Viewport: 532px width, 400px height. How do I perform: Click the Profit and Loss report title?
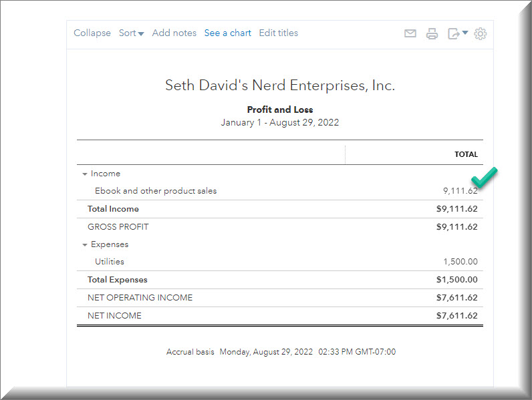click(280, 110)
